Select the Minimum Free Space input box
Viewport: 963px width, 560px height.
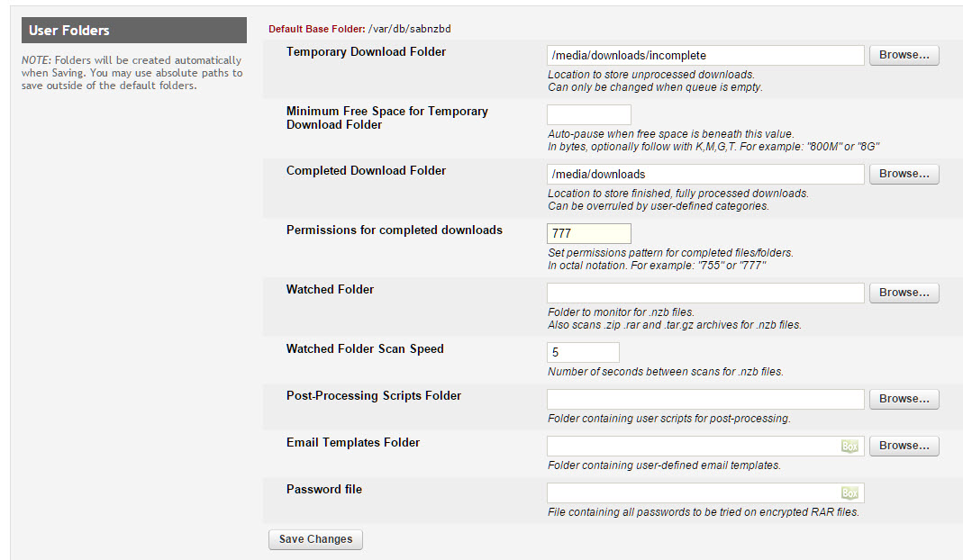pyautogui.click(x=589, y=115)
